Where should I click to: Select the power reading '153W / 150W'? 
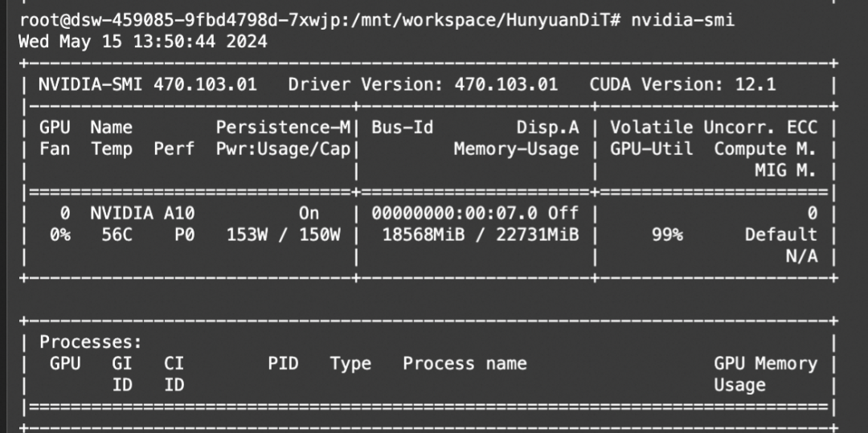284,235
